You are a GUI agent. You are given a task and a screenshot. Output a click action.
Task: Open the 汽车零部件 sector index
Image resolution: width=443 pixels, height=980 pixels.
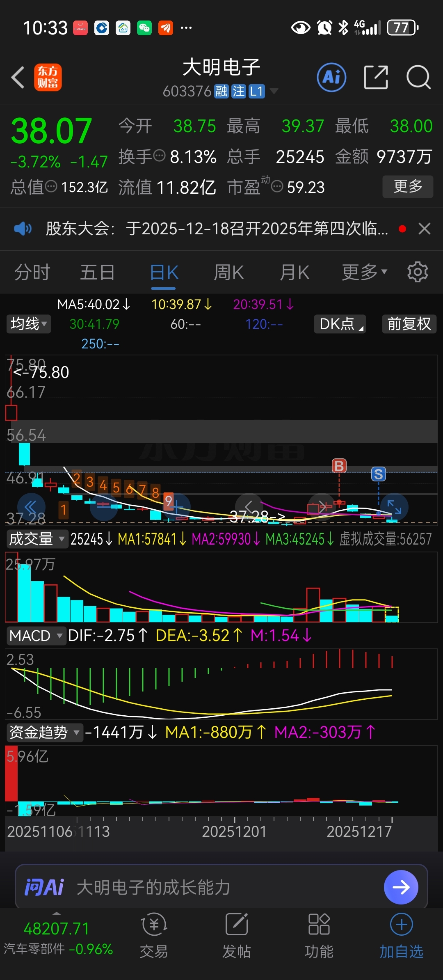58,939
